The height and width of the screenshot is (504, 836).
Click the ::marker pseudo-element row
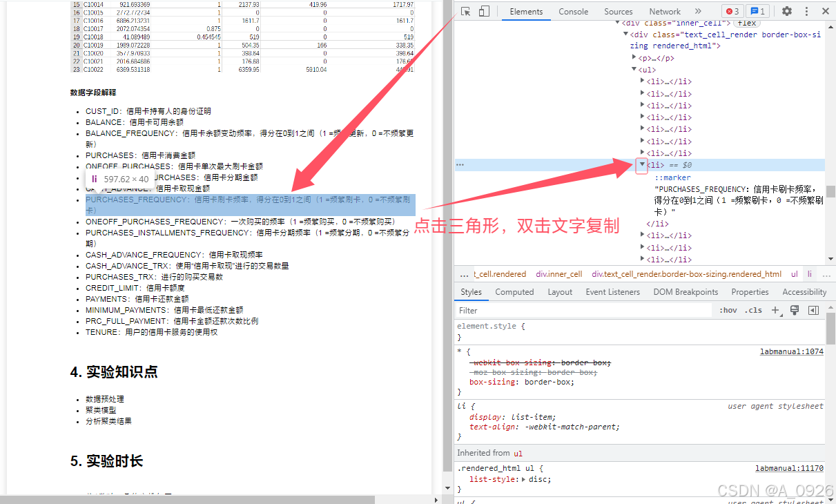click(672, 177)
